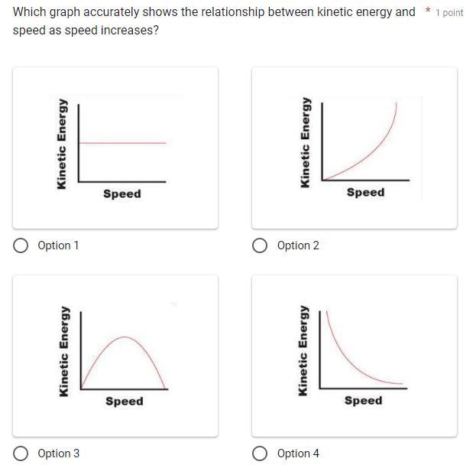The height and width of the screenshot is (468, 476).
Task: Mark the Option 4 radio button
Action: coord(260,453)
